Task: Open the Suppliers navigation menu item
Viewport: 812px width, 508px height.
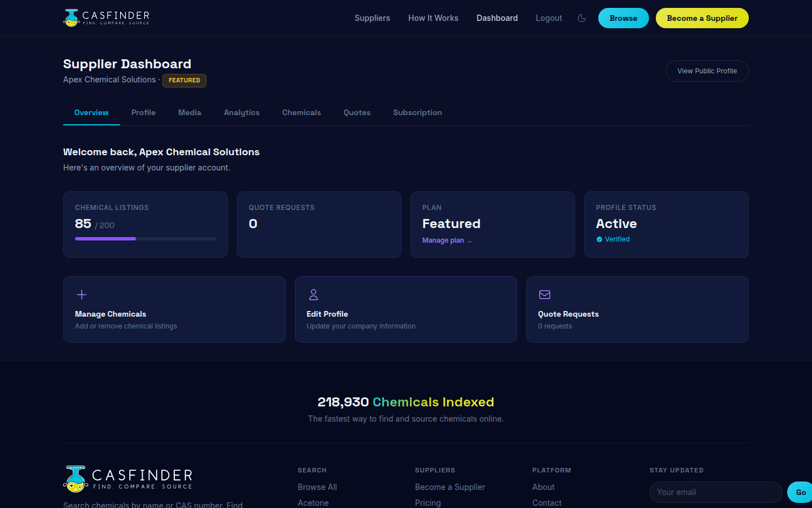Action: (x=372, y=17)
